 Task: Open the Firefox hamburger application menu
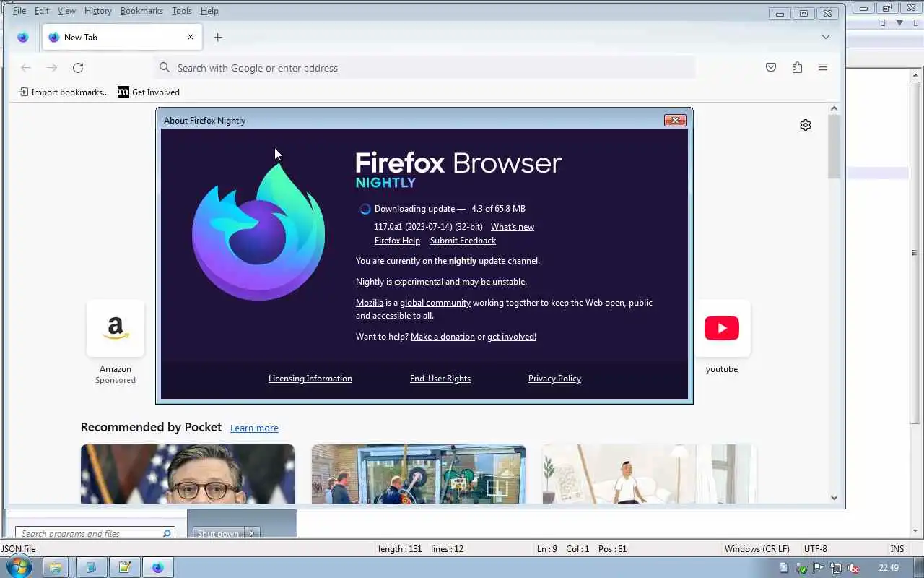point(823,67)
